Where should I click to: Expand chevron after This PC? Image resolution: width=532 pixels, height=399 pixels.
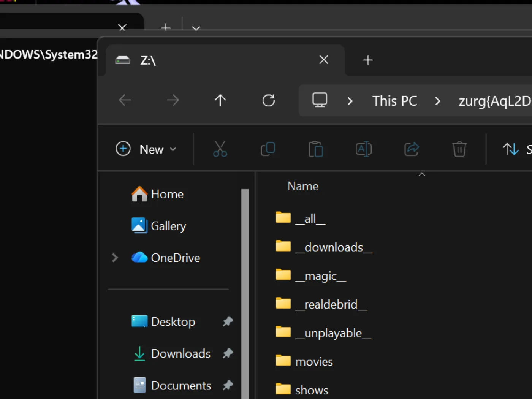(438, 101)
